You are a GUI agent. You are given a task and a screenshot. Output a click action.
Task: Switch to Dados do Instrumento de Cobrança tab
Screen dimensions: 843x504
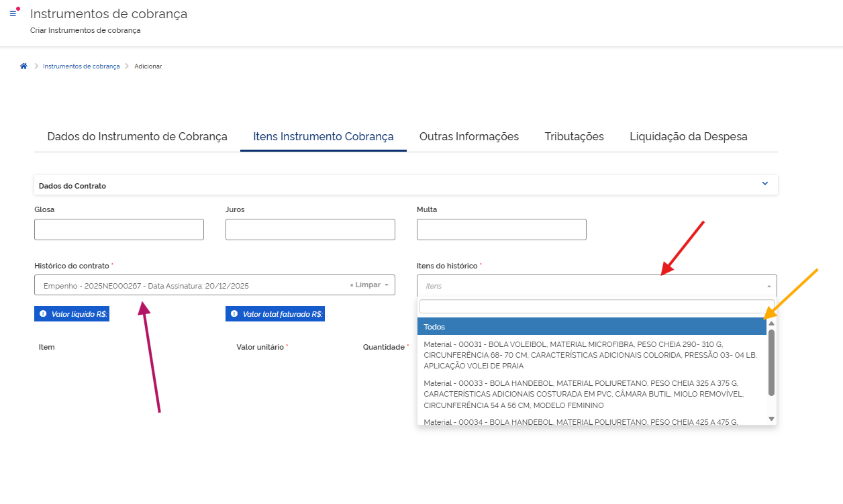(x=137, y=137)
